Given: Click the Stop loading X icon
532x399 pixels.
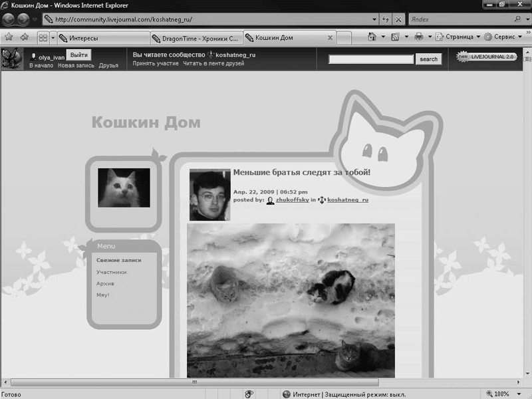Looking at the screenshot, I should [398, 19].
